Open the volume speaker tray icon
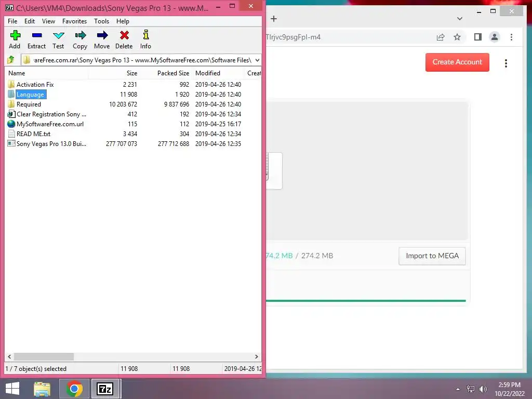Viewport: 532px width, 399px height. click(x=483, y=389)
